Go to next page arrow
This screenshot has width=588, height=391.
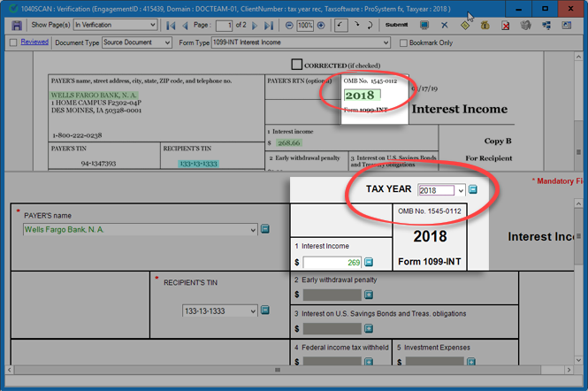(x=255, y=26)
